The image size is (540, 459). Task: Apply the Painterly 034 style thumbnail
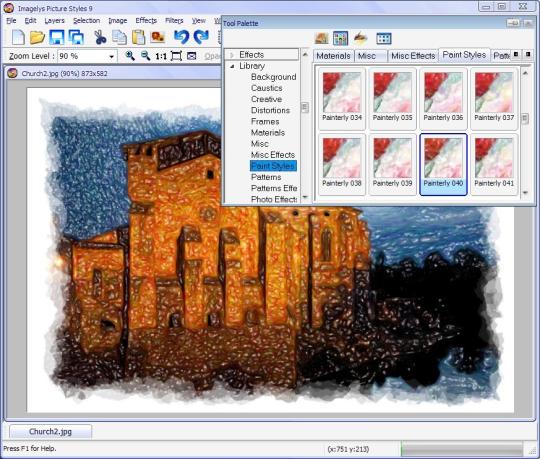tap(342, 98)
